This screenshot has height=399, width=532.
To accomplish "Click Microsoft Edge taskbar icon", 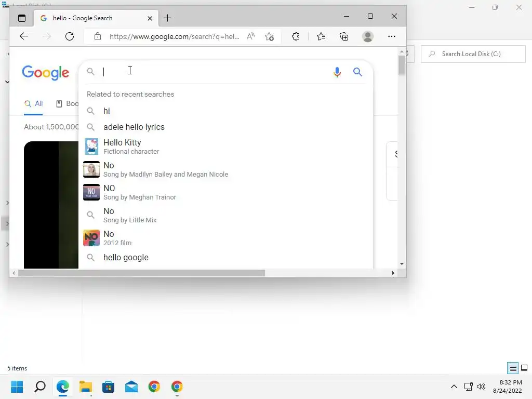I will coord(63,387).
